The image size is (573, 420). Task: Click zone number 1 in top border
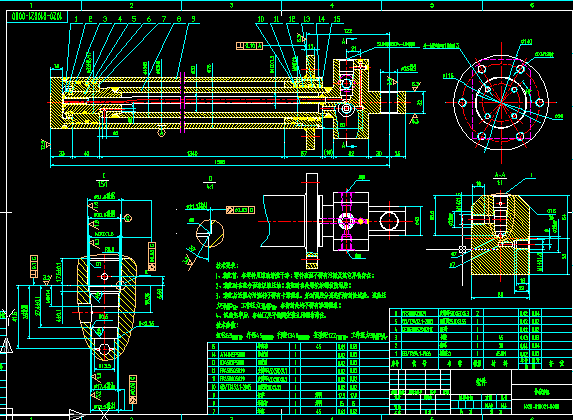(x=31, y=5)
